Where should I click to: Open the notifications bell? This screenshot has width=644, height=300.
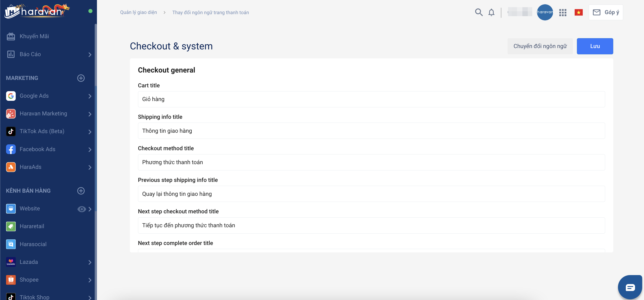tap(491, 12)
